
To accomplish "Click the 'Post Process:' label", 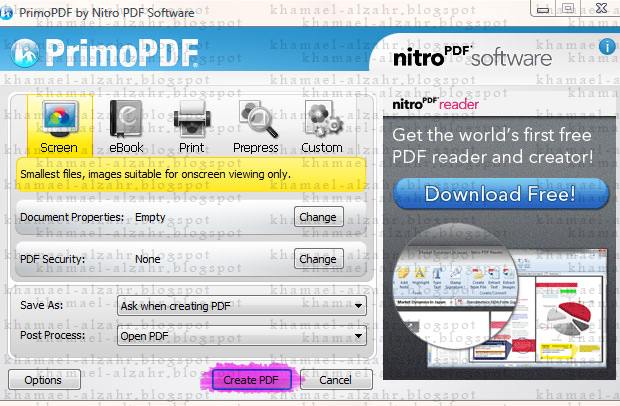I will 53,335.
